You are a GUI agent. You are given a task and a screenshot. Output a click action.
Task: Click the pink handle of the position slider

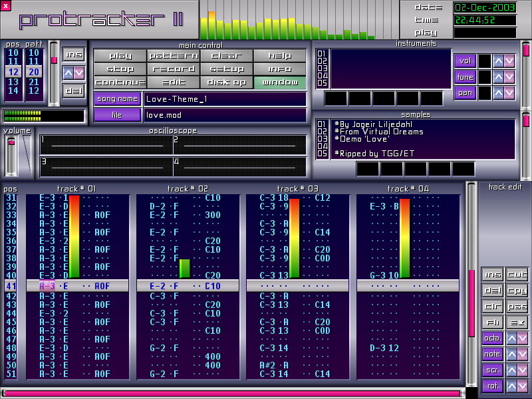point(54,61)
